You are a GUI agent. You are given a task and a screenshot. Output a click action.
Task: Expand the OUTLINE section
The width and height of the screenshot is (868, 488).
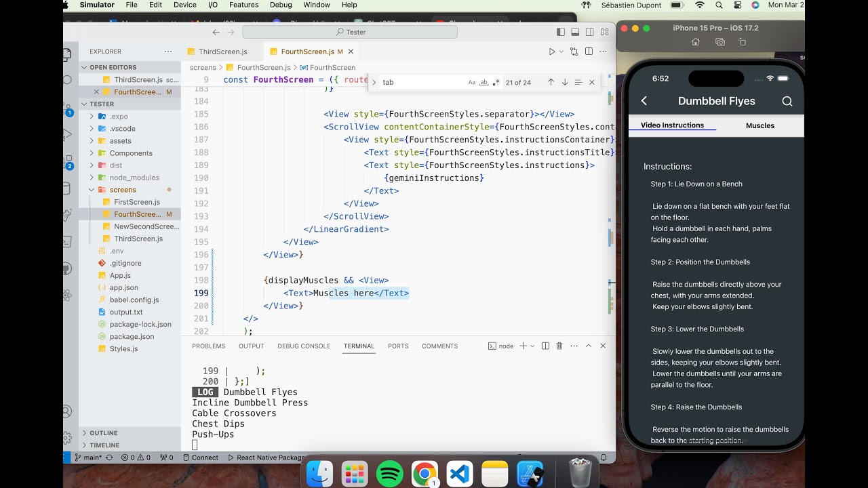point(130,432)
